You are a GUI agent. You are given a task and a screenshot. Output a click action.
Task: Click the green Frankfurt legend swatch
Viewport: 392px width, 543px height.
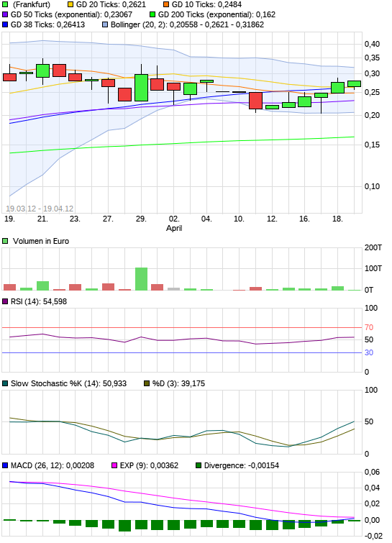coord(5,5)
